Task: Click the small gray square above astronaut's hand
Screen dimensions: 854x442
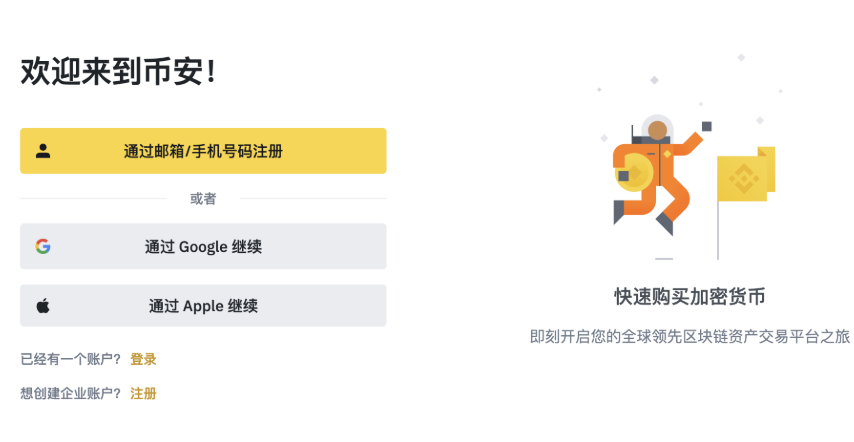Action: click(707, 127)
